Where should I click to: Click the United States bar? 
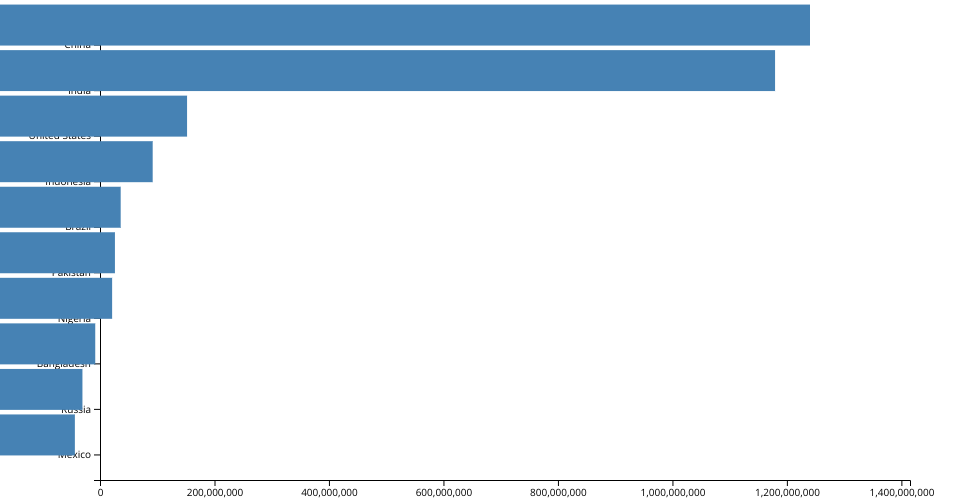[93, 116]
